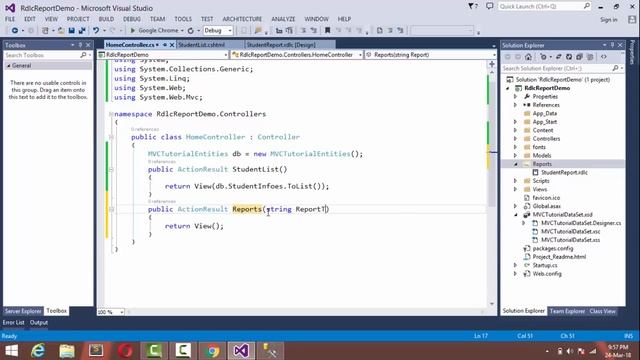Open Google Chrome from the taskbar

pos(212,351)
